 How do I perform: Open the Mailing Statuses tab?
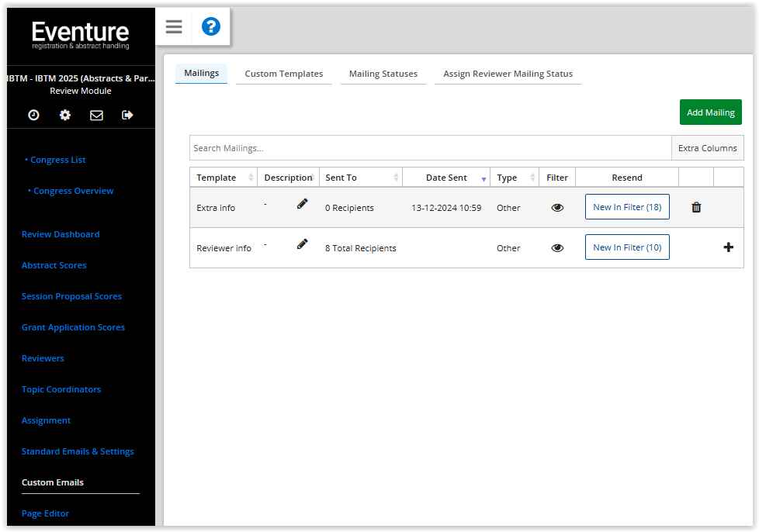[x=383, y=74]
